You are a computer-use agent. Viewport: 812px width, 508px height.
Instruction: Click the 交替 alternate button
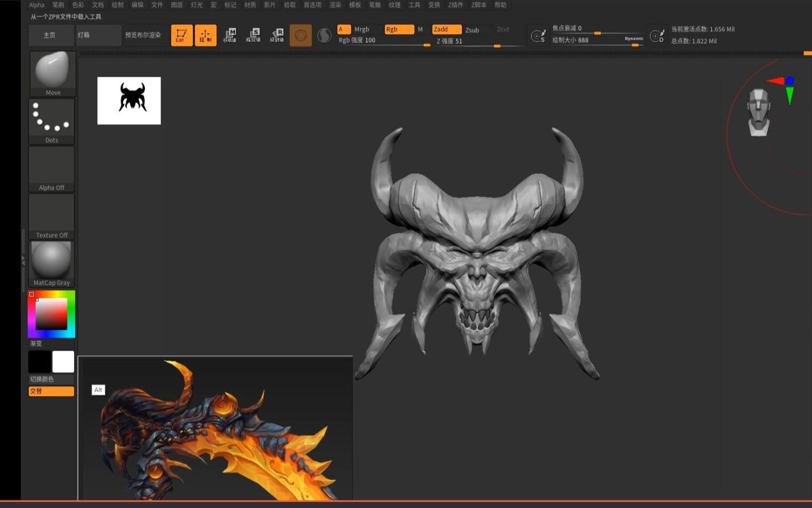pyautogui.click(x=51, y=391)
